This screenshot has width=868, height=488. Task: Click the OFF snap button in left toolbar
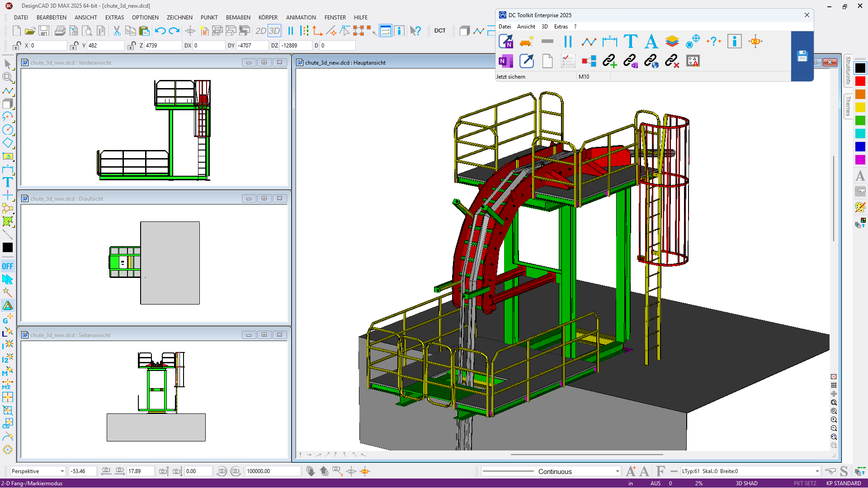coord(8,266)
